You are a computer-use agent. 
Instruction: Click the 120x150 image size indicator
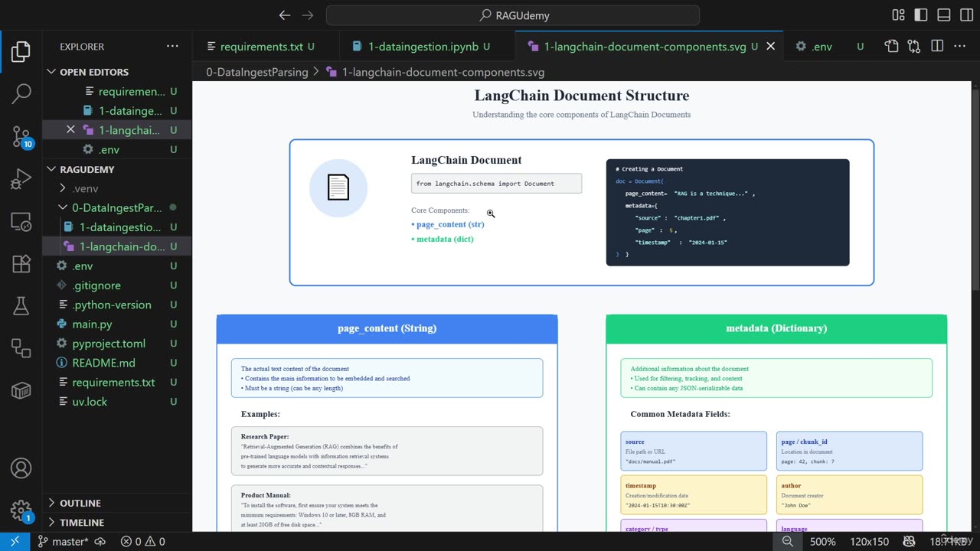pyautogui.click(x=870, y=541)
